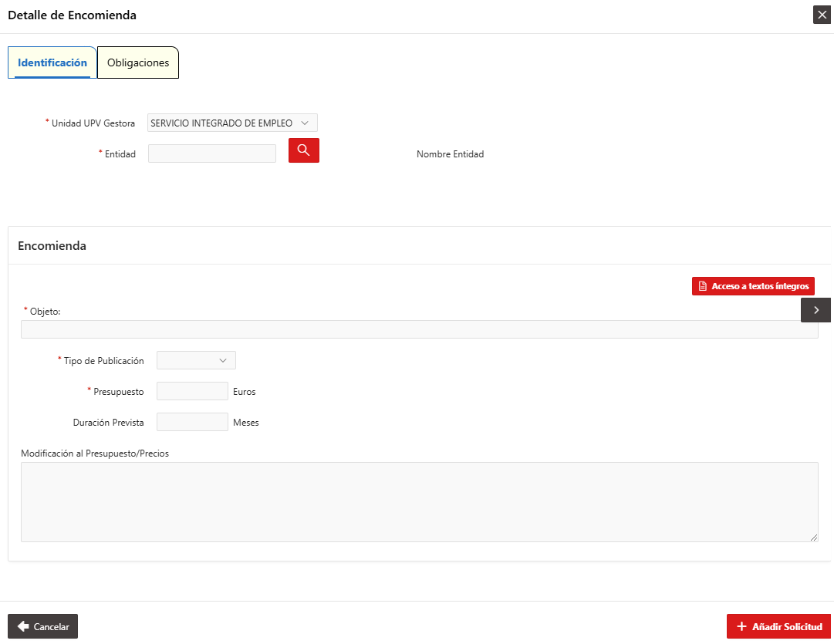This screenshot has width=834, height=644.
Task: Click the document icon in Acceso a textos íntegros
Action: coord(703,286)
